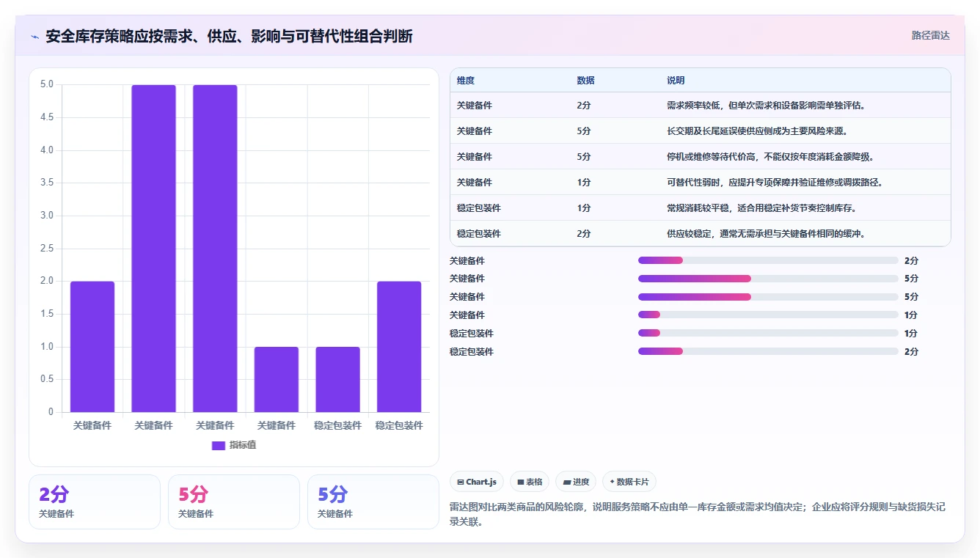Viewport: 980px width, 558px height.
Task: Select the row 长交期及长尾延误使供应侧成为主要风险来源
Action: tap(700, 131)
